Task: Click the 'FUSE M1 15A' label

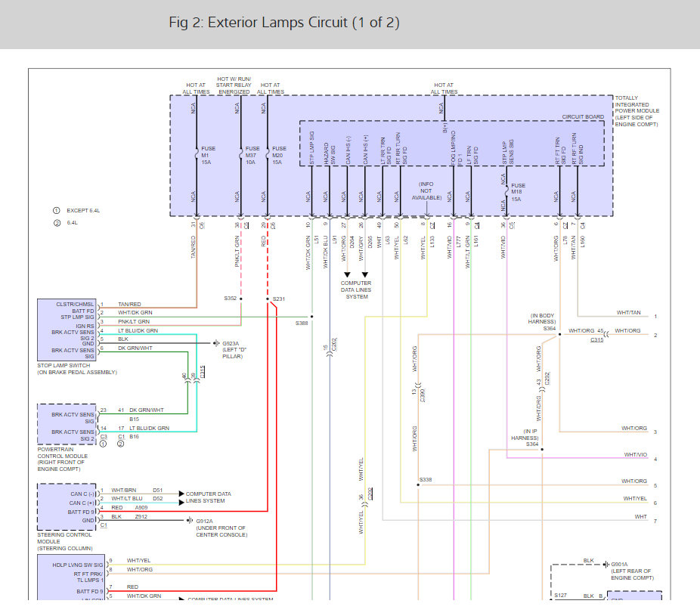Action: point(208,156)
